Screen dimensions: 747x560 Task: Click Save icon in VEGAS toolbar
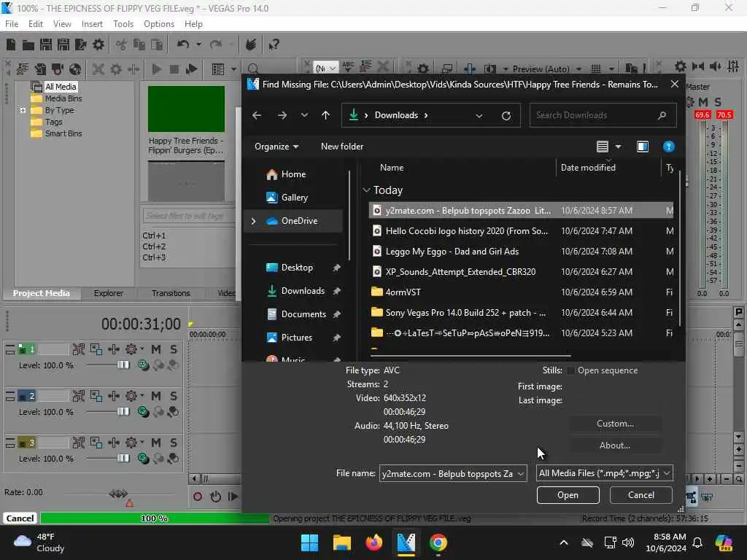[x=46, y=44]
